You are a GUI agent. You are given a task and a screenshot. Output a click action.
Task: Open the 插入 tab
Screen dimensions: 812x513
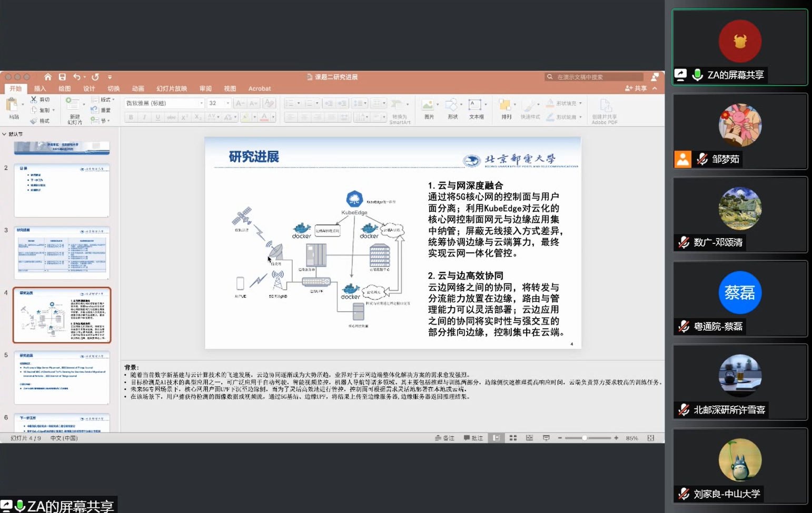pos(40,88)
